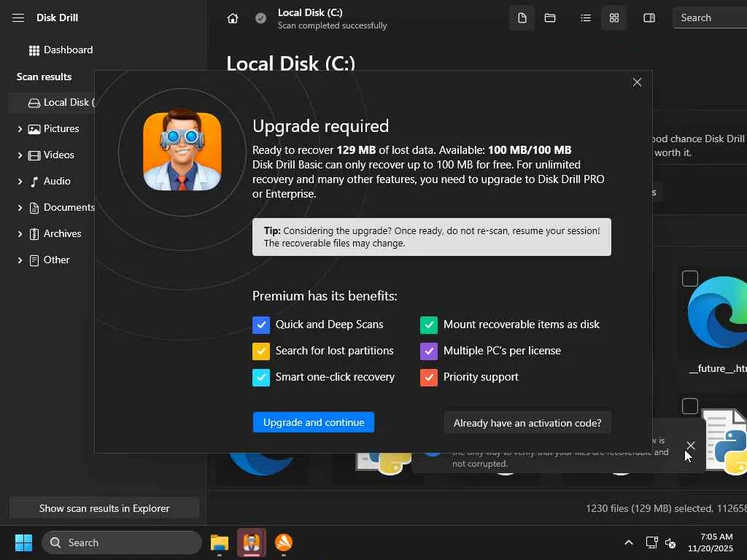Click the Pictures category icon
Screen dimensions: 747x560
tap(34, 129)
